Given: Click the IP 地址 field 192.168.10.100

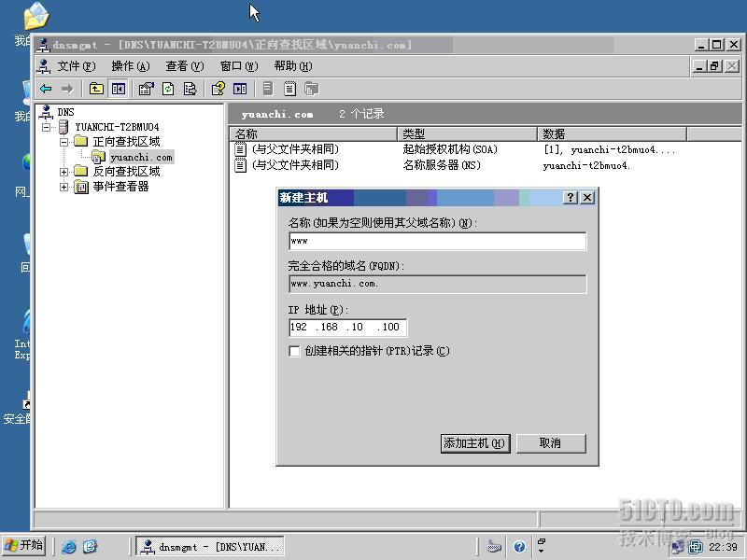Looking at the screenshot, I should point(347,328).
